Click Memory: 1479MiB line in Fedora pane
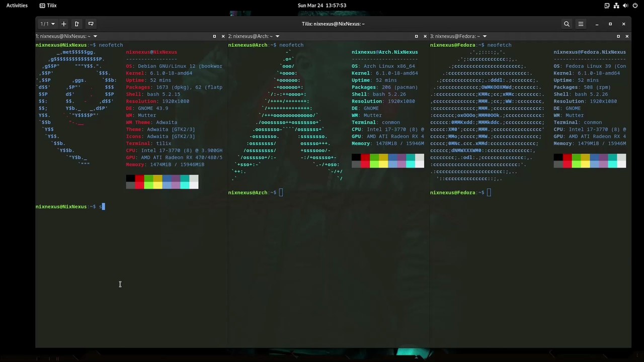The image size is (644, 362). pyautogui.click(x=590, y=143)
